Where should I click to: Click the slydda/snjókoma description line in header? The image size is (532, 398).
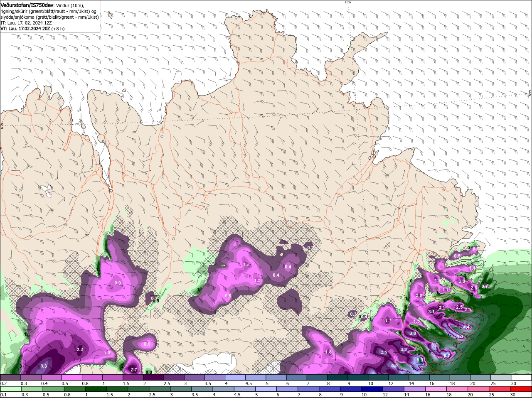coord(50,17)
